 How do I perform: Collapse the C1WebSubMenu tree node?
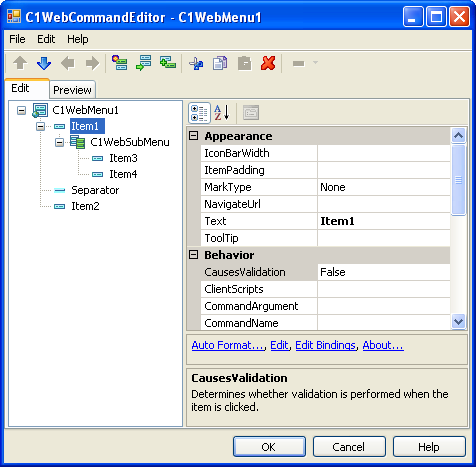(x=59, y=142)
